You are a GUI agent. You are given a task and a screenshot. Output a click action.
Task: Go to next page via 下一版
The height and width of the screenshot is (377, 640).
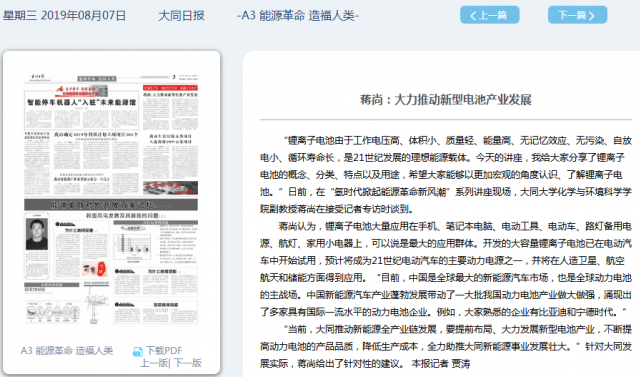tap(188, 363)
